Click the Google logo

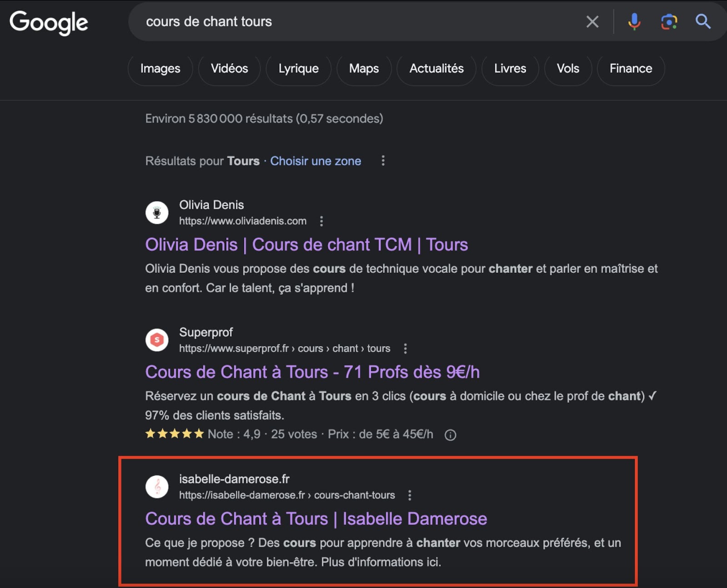49,22
